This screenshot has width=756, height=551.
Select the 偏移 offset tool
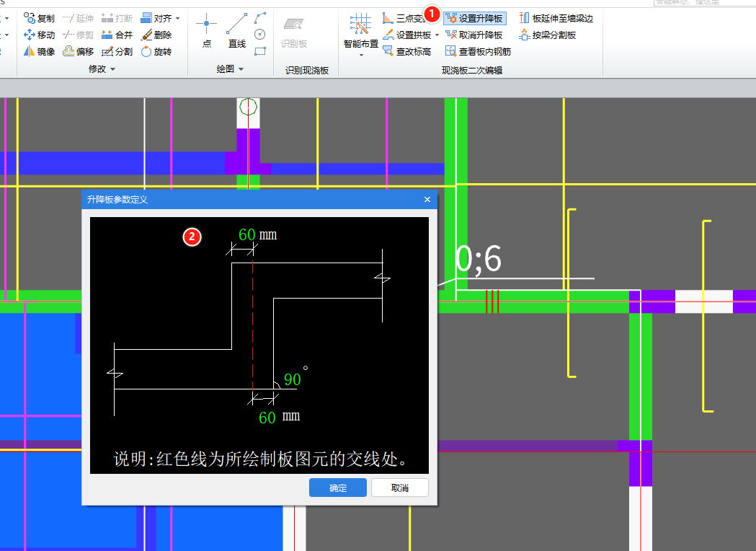tap(78, 52)
